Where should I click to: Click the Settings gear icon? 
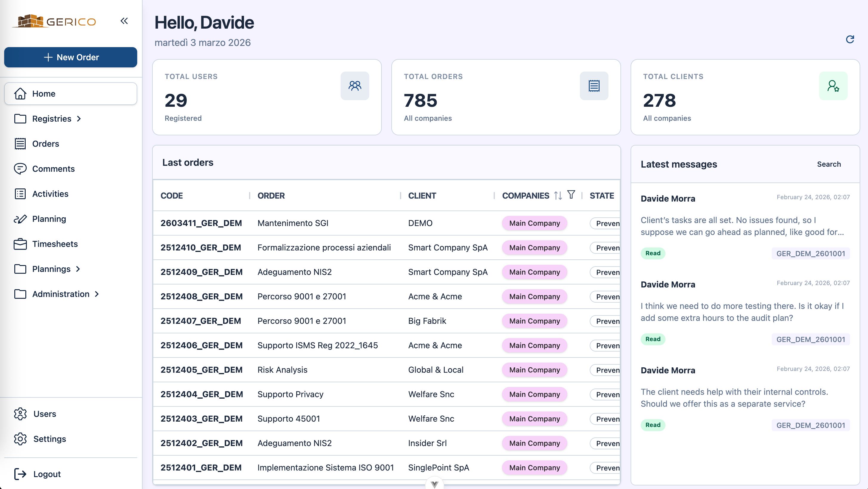point(20,439)
